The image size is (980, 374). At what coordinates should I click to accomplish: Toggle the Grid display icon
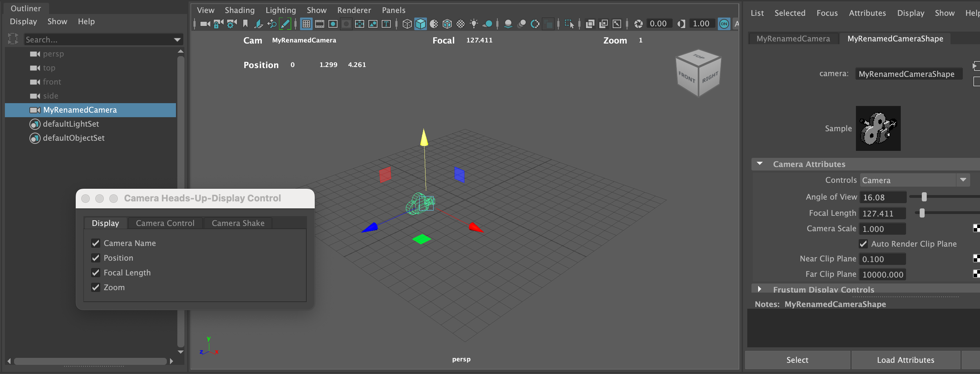click(306, 24)
